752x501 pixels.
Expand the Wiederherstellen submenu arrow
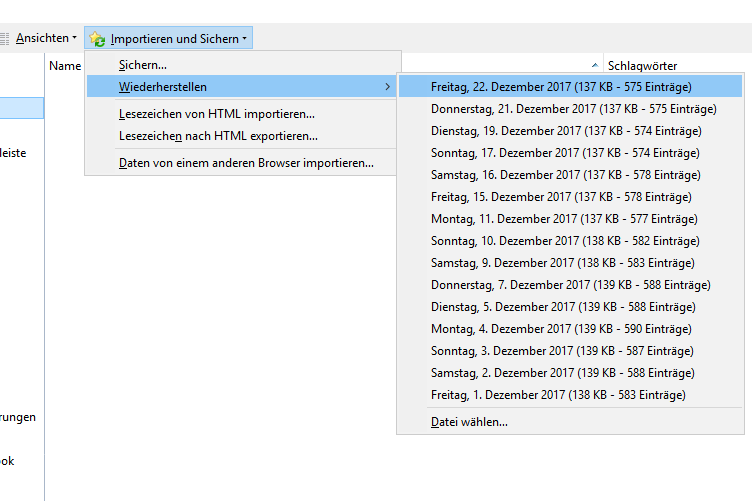pyautogui.click(x=387, y=87)
